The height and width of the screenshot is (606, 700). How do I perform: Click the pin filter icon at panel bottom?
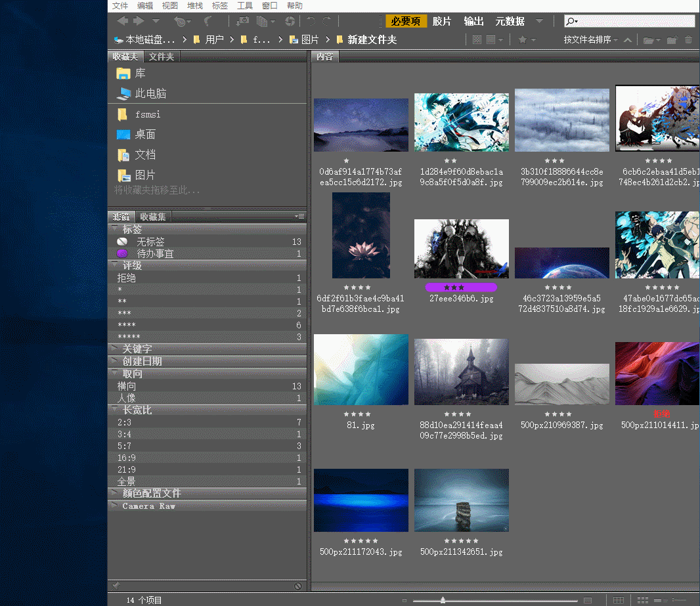click(116, 586)
